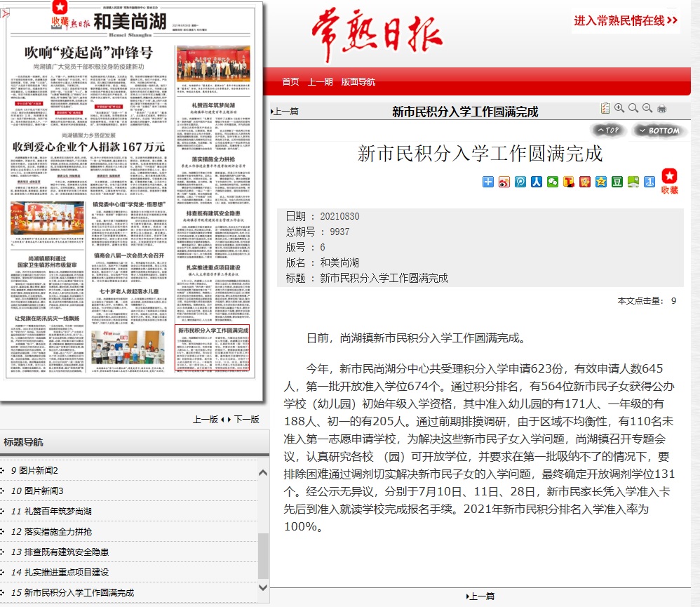Click the headline list scroll-down arrow
The image size is (700, 607).
pyautogui.click(x=264, y=587)
